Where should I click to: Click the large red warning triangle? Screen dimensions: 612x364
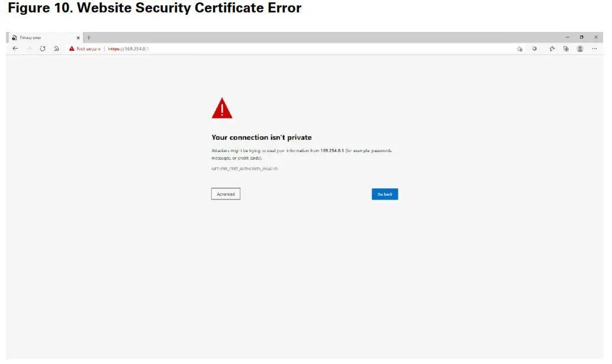222,108
